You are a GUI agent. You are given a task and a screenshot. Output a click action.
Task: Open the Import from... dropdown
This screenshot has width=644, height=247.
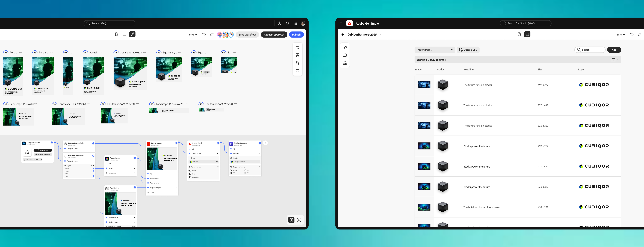point(435,50)
